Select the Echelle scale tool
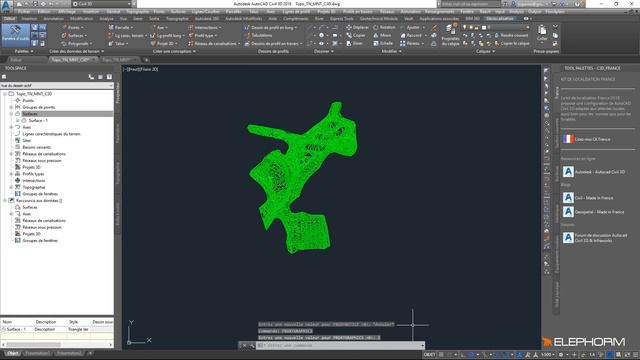 click(383, 43)
